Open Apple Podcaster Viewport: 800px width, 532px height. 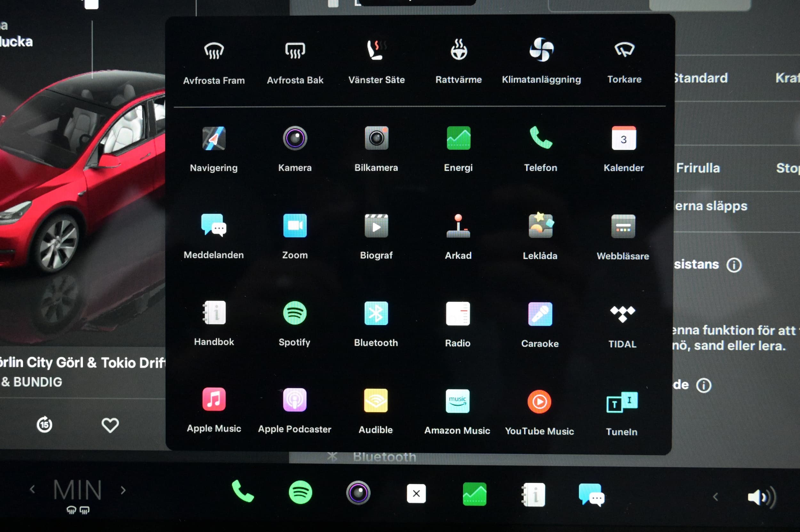295,411
